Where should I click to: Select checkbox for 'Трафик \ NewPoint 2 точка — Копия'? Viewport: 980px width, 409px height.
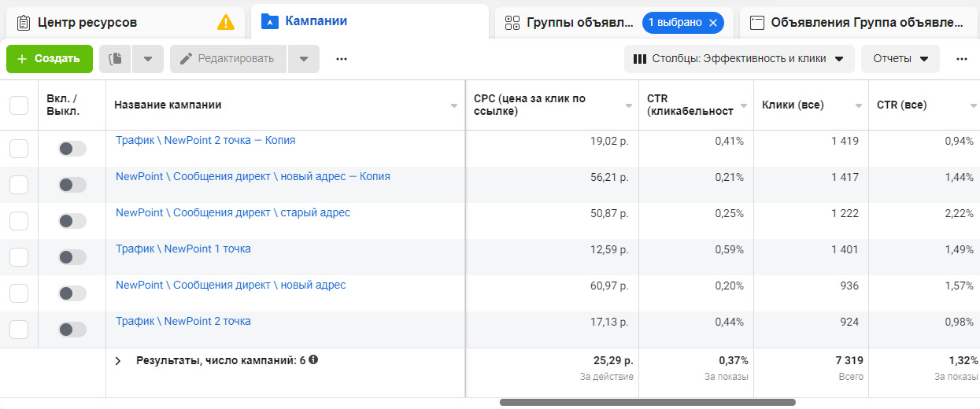[x=19, y=149]
